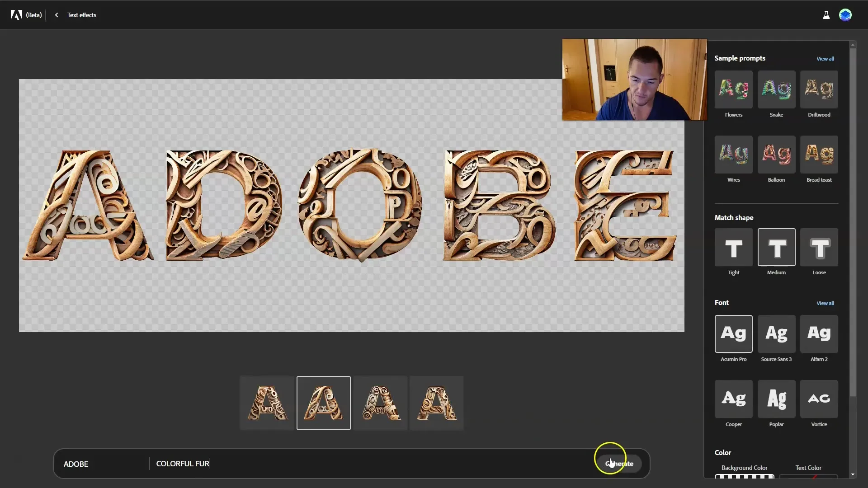Open the Background Color picker

(745, 475)
